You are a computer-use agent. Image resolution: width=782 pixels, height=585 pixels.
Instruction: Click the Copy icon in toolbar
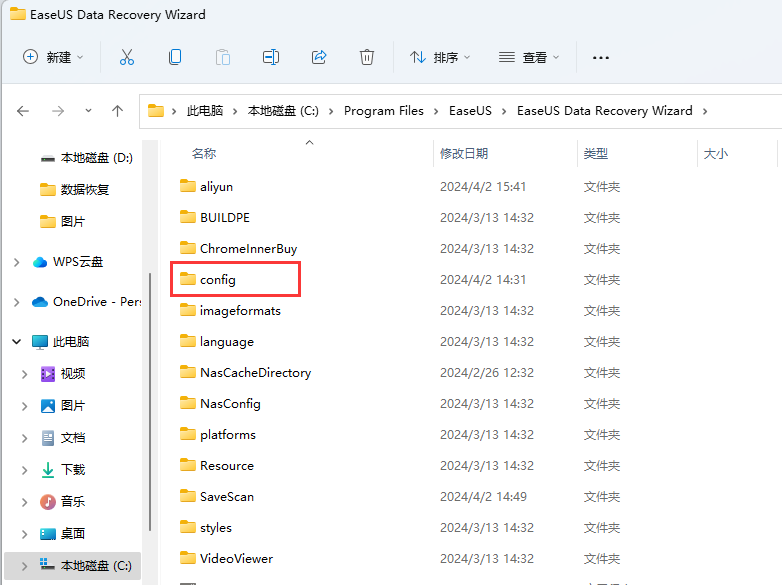click(175, 57)
